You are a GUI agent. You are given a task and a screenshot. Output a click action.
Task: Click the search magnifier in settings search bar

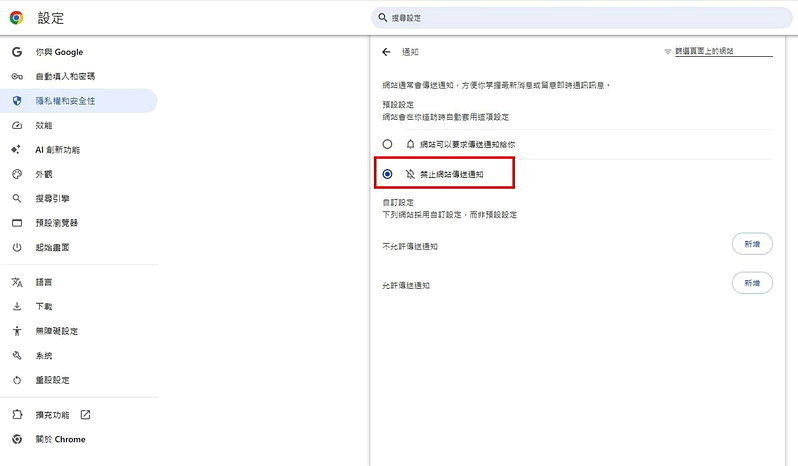point(383,17)
